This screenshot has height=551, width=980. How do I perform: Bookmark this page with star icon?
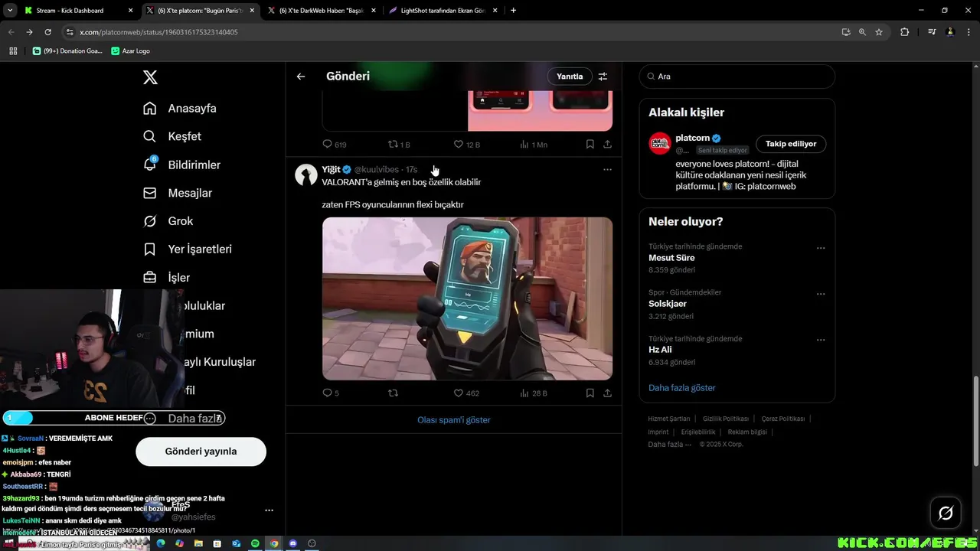879,32
